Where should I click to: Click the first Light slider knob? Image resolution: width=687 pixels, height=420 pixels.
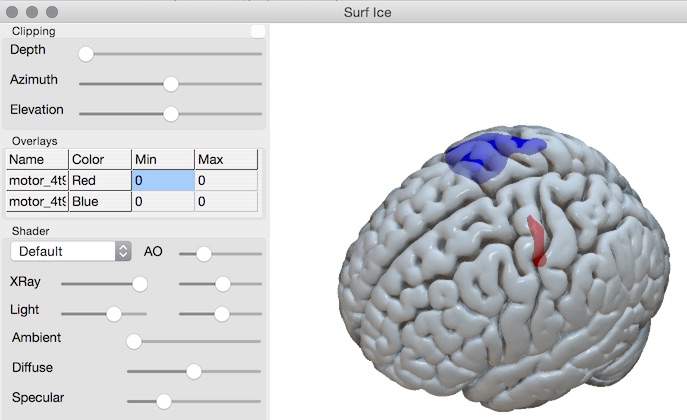114,314
